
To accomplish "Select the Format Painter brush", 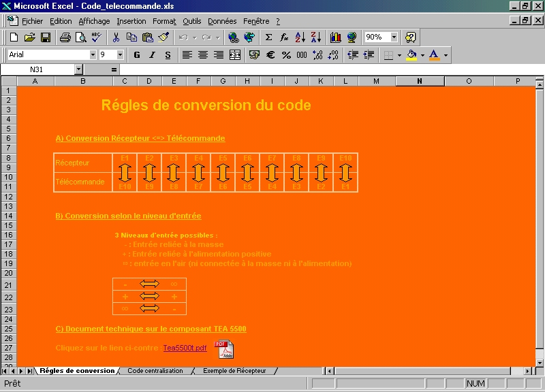I will 163,37.
